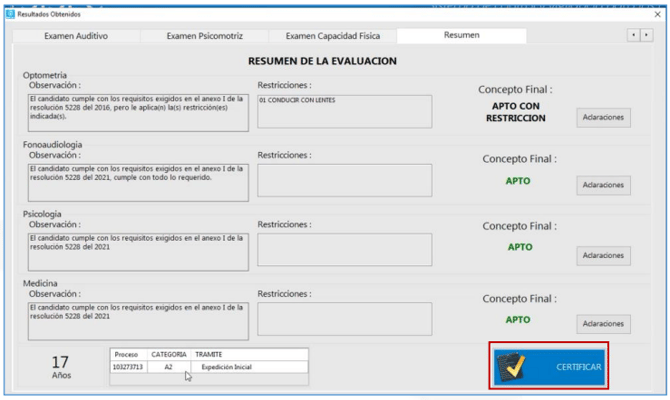
Task: Click the Optometria restrictions box with Conducir con lentes
Action: [344, 112]
